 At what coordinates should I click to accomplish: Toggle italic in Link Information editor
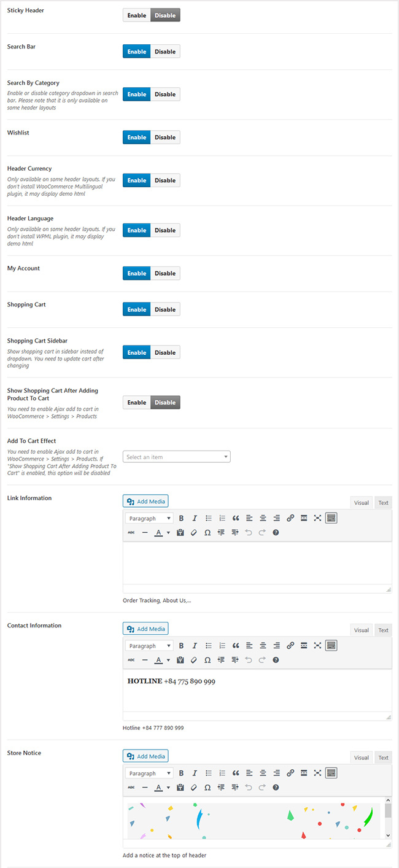(195, 518)
